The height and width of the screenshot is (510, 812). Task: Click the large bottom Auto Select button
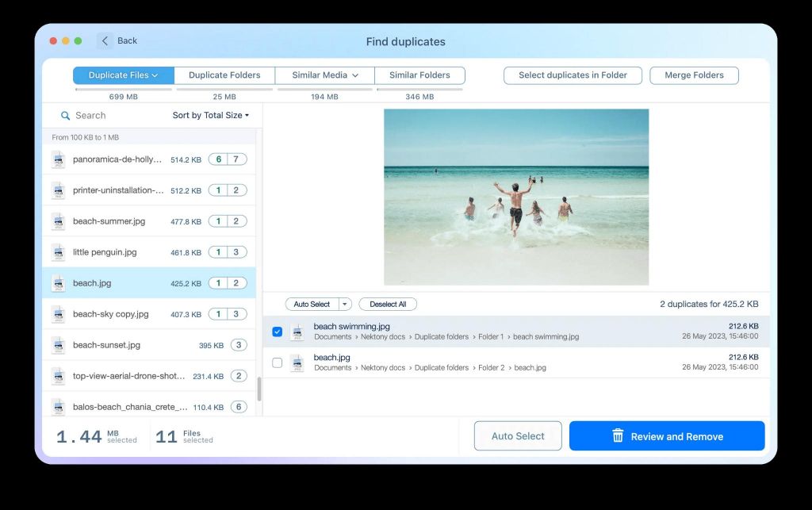518,436
